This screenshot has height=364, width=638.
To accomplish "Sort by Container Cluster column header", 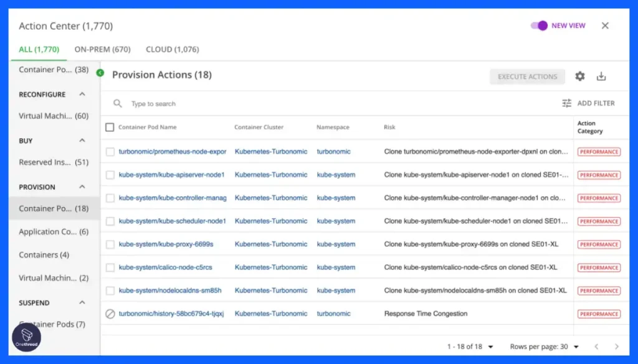I will click(259, 127).
